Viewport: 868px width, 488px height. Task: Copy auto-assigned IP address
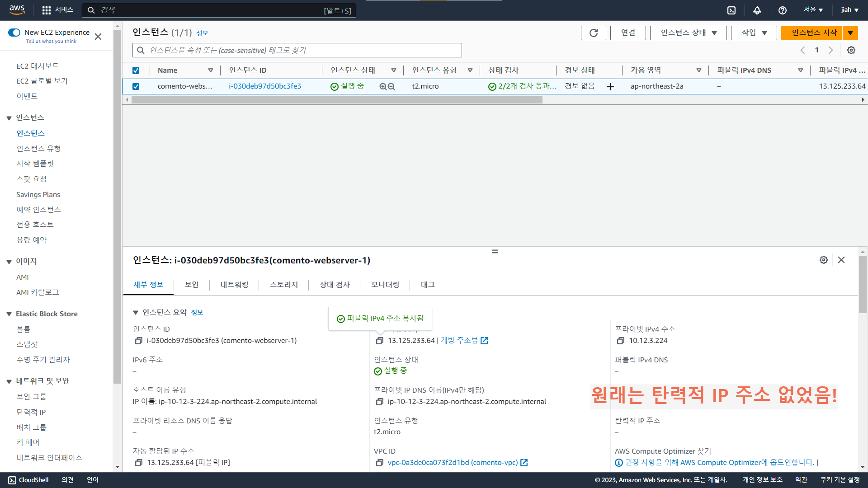(139, 463)
